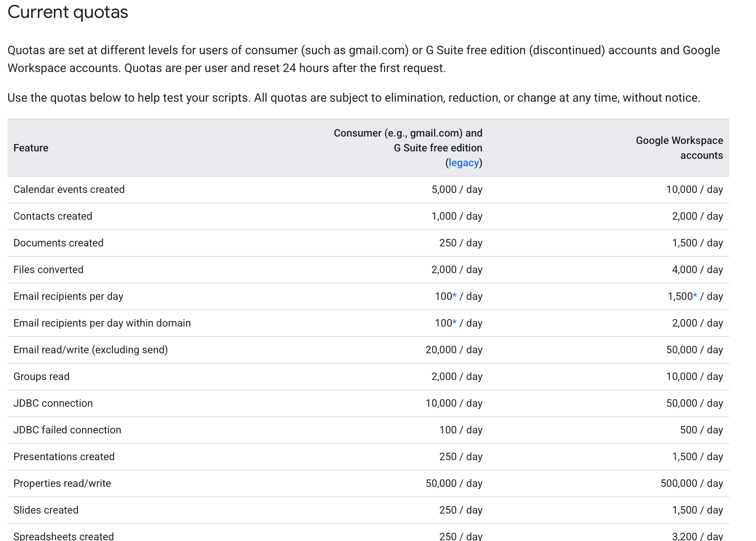Click Properties read/write row label
756x541 pixels.
pyautogui.click(x=62, y=483)
